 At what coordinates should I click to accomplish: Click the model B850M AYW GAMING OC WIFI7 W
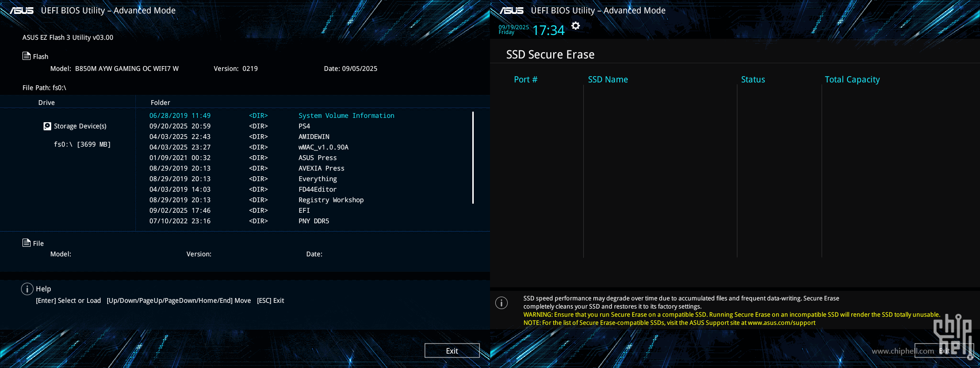[x=127, y=69]
